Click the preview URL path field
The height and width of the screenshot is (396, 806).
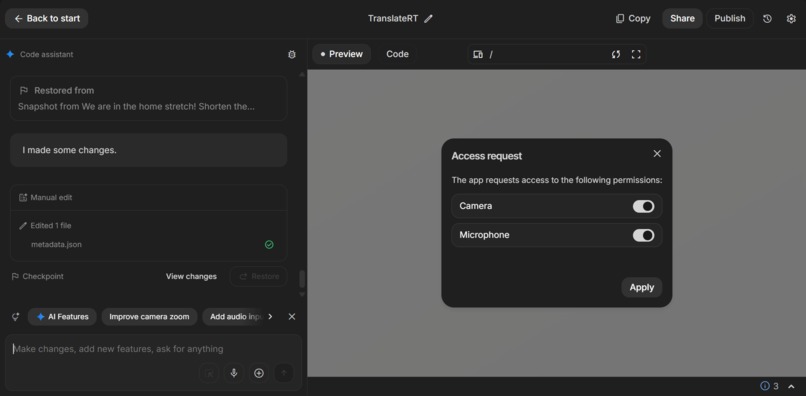(547, 55)
